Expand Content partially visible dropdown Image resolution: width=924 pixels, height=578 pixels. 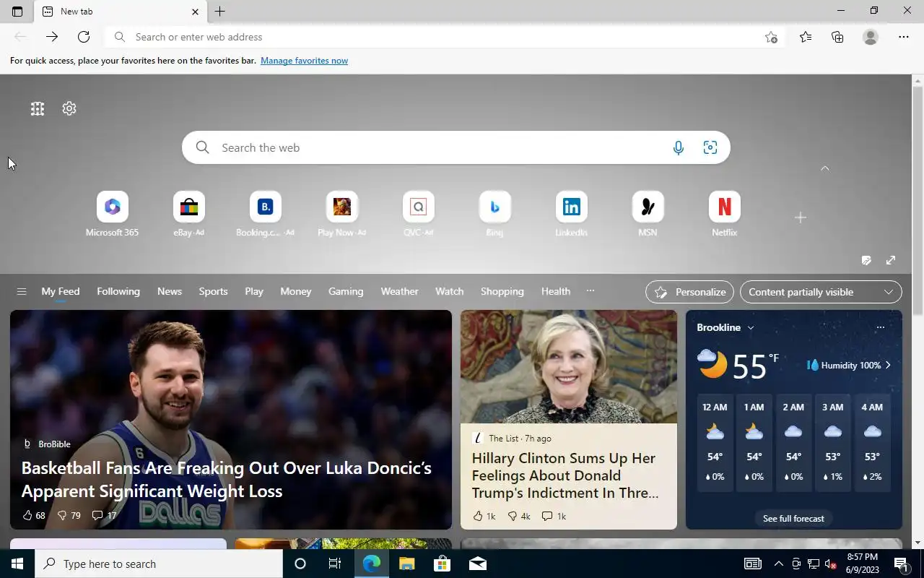click(821, 292)
